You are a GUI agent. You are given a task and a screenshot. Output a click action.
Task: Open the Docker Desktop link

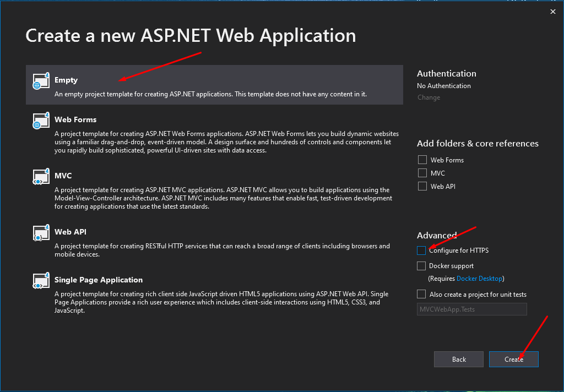(479, 279)
